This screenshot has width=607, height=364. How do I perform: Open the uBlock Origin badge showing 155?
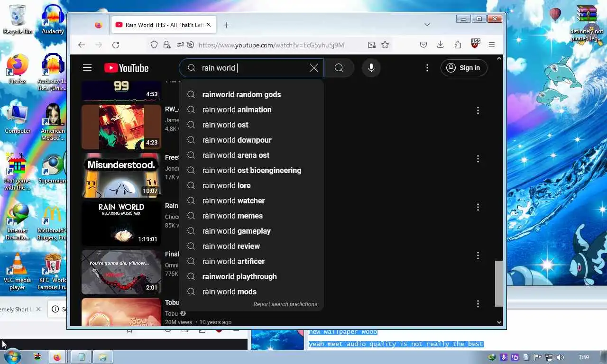475,44
